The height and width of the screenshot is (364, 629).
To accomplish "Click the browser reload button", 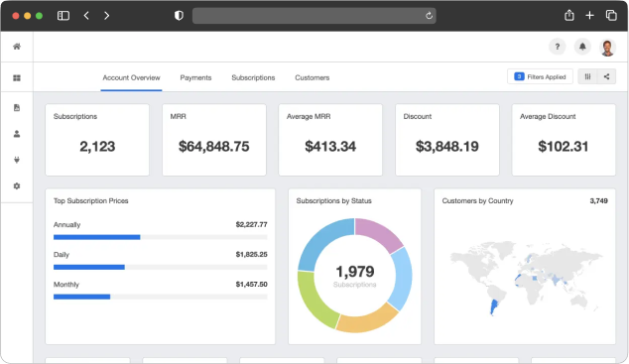I will pyautogui.click(x=429, y=16).
